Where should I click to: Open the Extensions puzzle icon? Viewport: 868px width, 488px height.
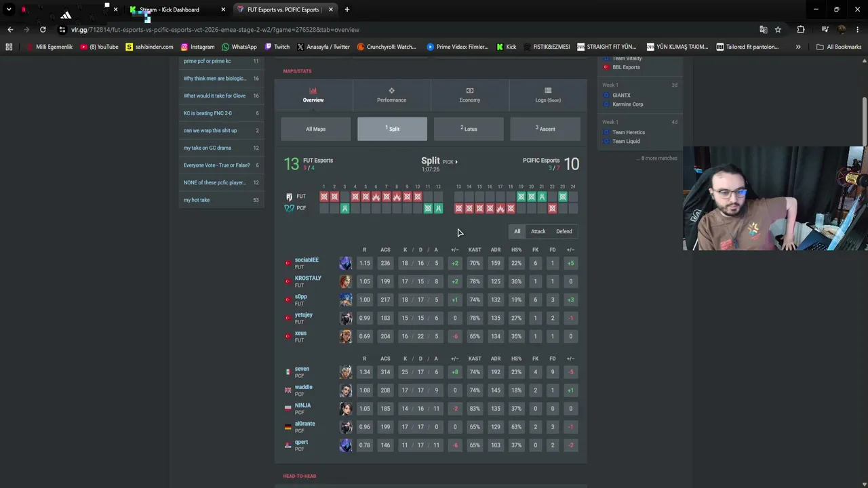click(x=801, y=30)
